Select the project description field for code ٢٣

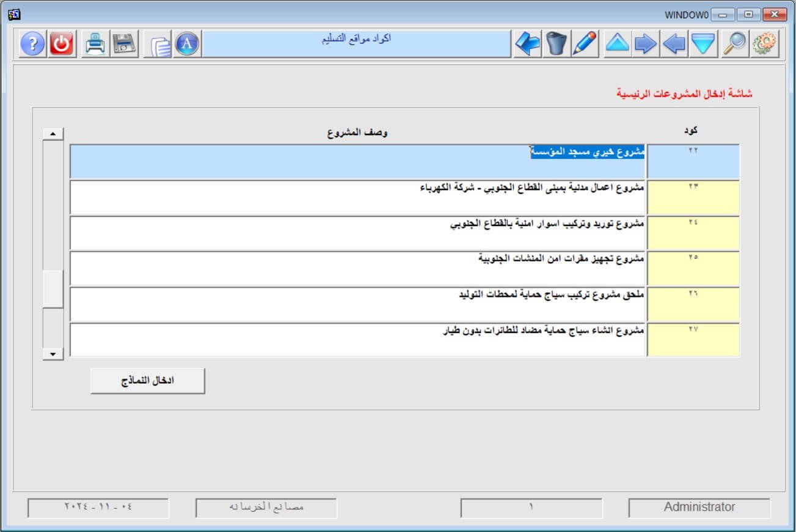pos(358,197)
